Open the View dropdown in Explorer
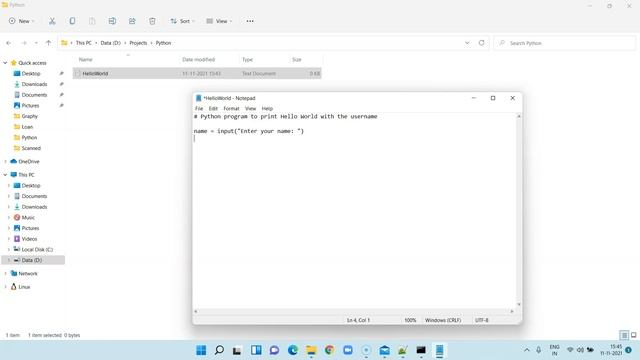Screen dimensions: 640x360 (x=219, y=21)
